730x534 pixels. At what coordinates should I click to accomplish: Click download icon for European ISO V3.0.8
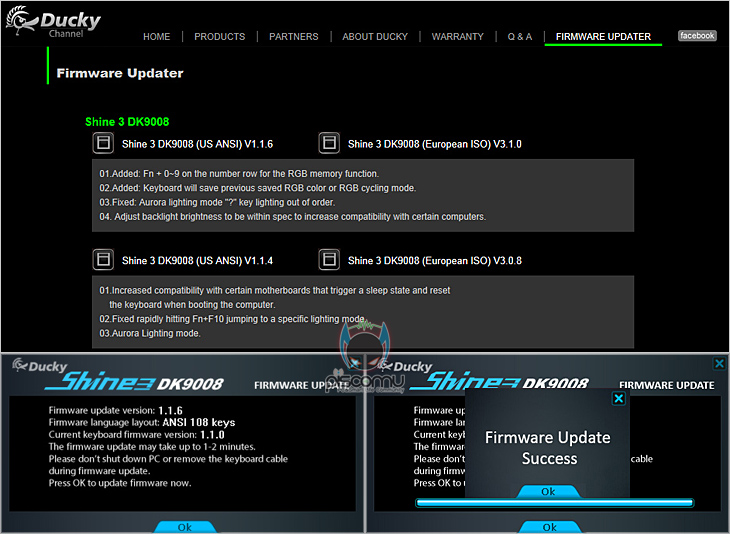(329, 259)
